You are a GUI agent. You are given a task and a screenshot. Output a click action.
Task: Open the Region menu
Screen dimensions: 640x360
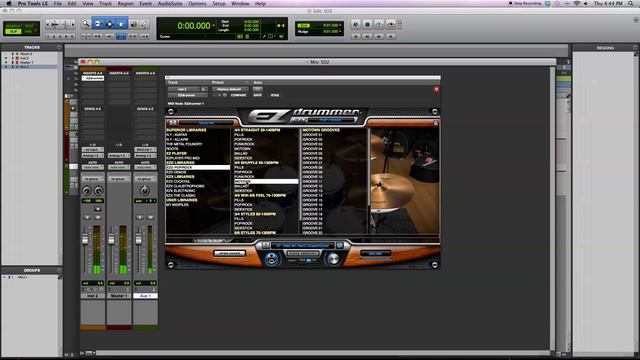point(125,3)
